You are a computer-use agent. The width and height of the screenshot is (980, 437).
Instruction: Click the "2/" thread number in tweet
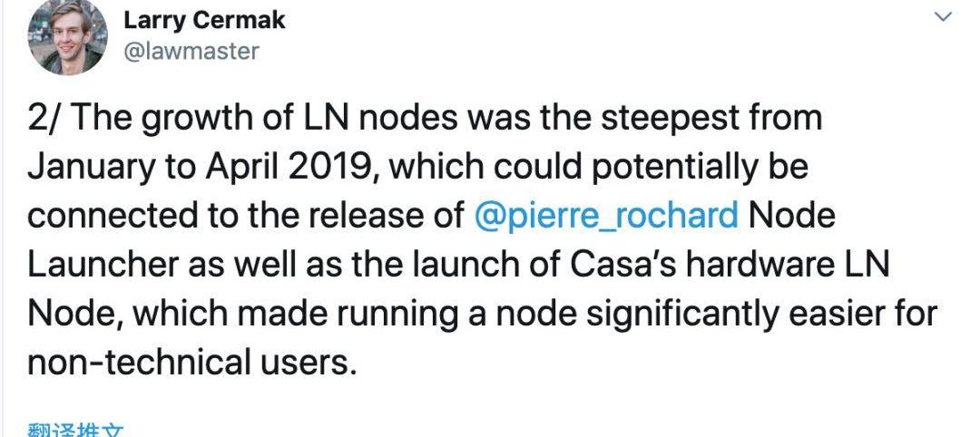pos(42,119)
